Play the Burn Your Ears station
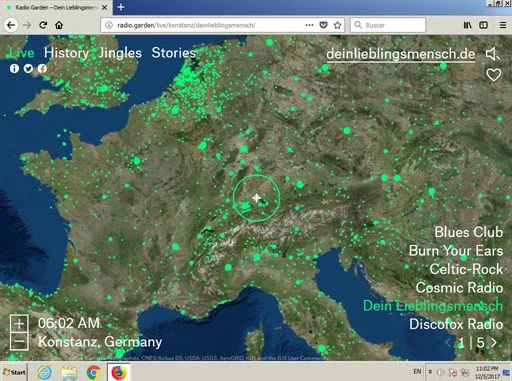512x381 pixels. pyautogui.click(x=456, y=251)
